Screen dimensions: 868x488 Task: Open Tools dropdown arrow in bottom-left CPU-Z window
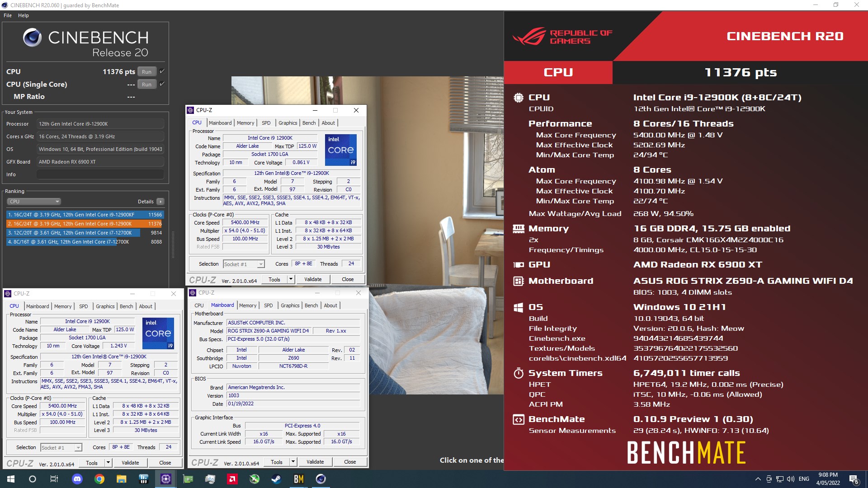click(108, 463)
